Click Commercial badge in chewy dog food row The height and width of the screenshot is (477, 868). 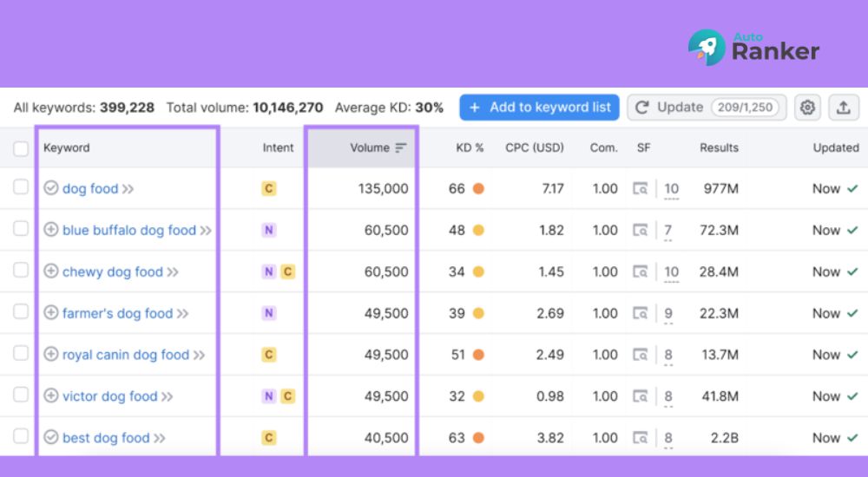288,271
